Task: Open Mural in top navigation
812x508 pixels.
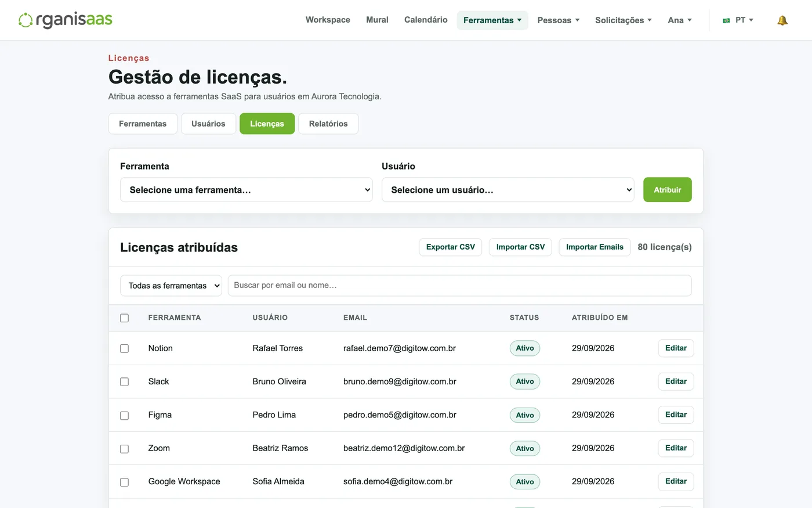Action: (x=377, y=20)
